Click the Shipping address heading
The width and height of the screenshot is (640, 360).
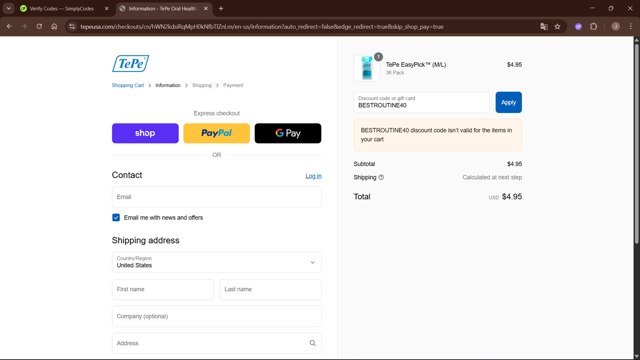(146, 240)
